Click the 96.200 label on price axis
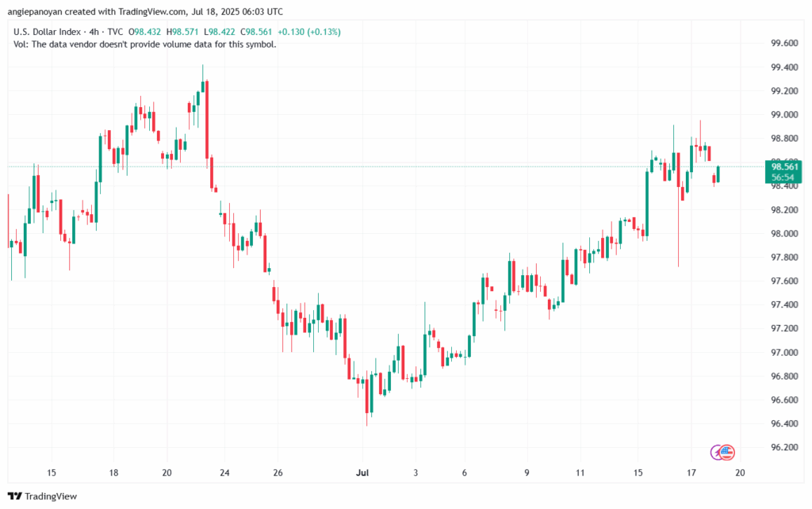The height and width of the screenshot is (509, 812). (x=783, y=447)
